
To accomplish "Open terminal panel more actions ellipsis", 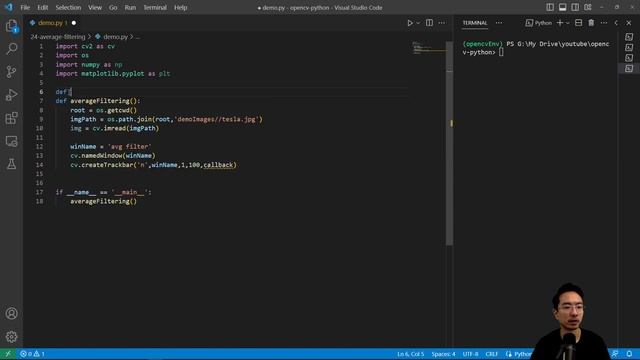I will (x=604, y=23).
